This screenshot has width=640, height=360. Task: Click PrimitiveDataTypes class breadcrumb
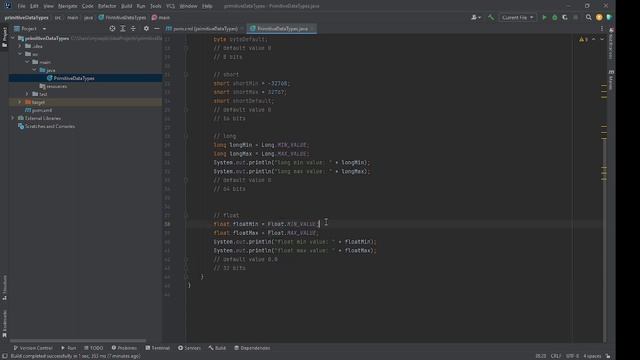[122, 18]
